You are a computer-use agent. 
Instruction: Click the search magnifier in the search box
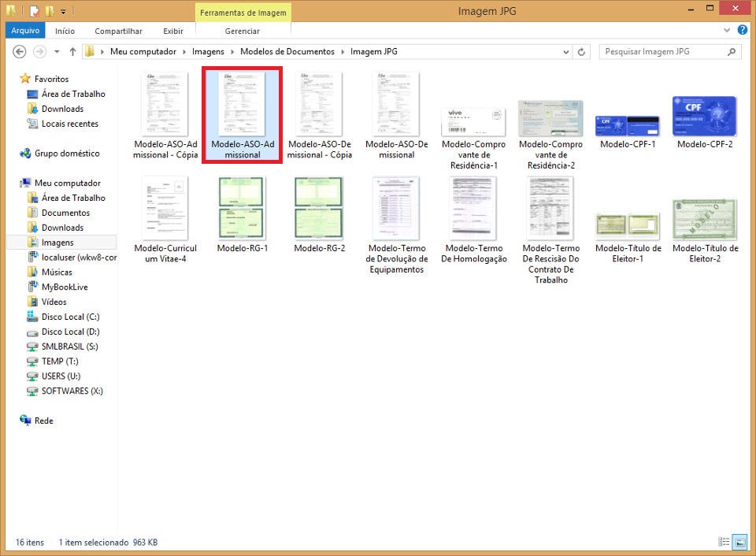pyautogui.click(x=732, y=51)
